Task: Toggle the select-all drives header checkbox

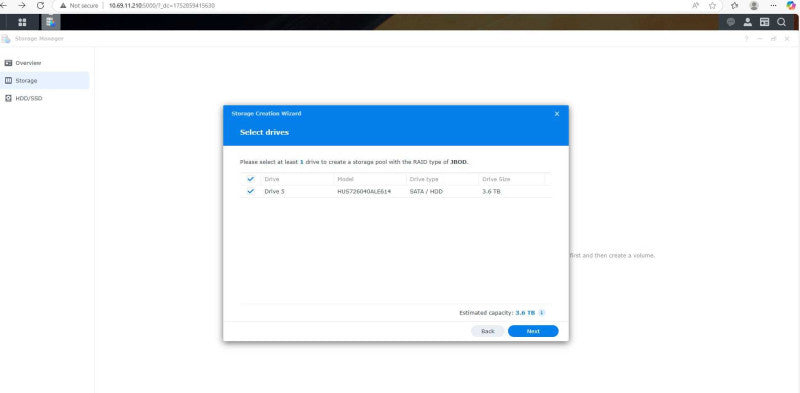Action: [251, 179]
